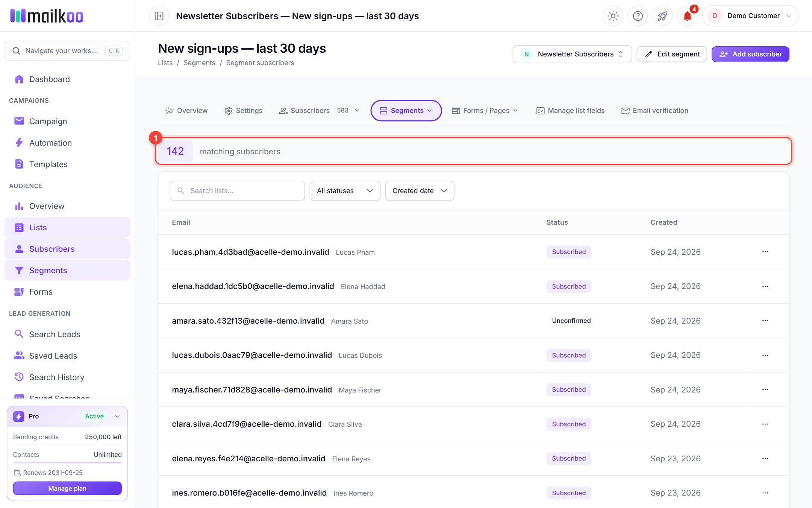Open the Segments tab dropdown
812x508 pixels.
coord(406,111)
